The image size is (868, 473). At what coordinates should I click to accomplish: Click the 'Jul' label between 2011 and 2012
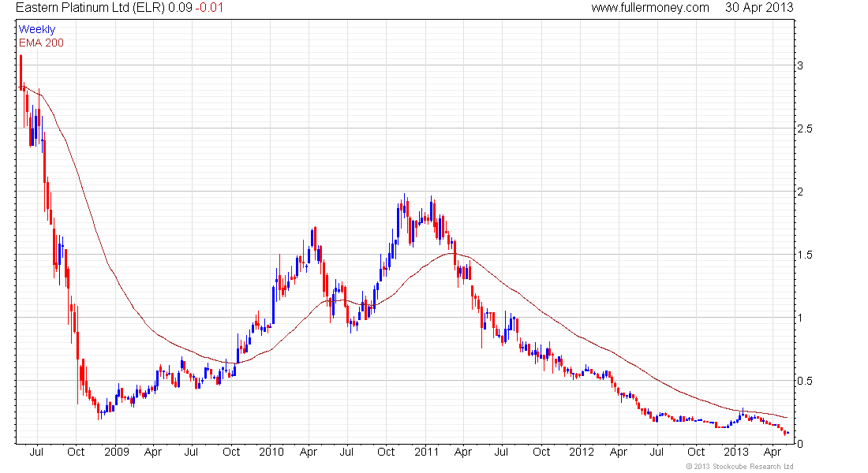pos(501,452)
